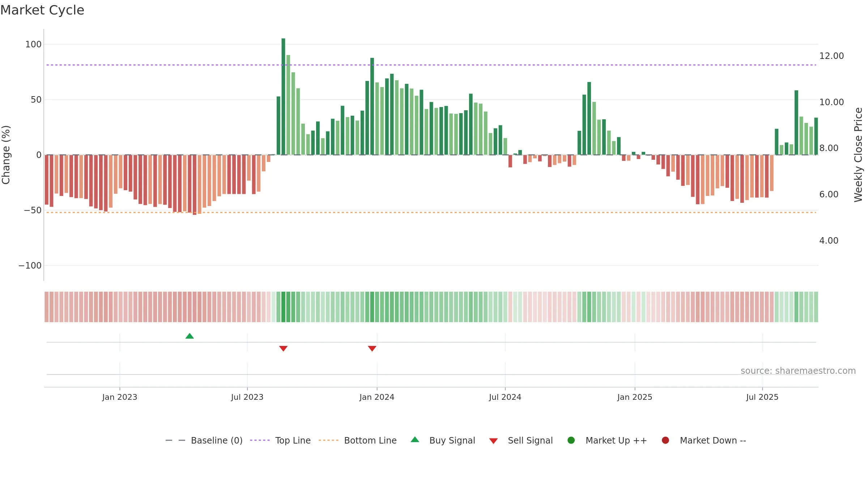868x488 pixels.
Task: Select the tallest green bar above 100
Action: tap(283, 97)
